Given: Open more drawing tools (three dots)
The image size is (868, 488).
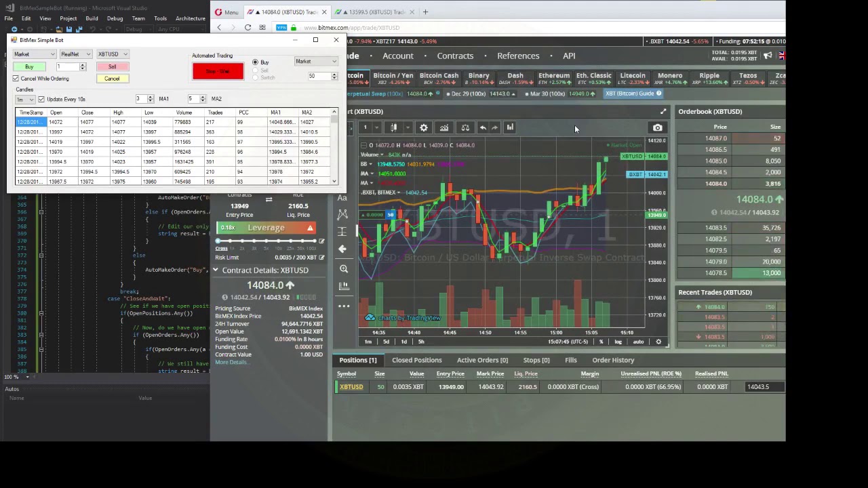Looking at the screenshot, I should pyautogui.click(x=344, y=306).
